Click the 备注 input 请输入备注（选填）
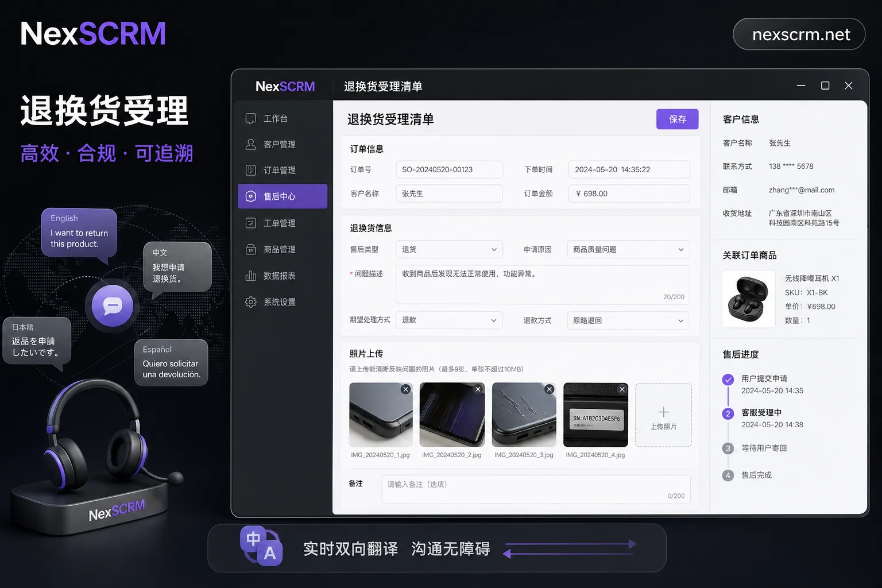882x588 pixels. [x=536, y=489]
